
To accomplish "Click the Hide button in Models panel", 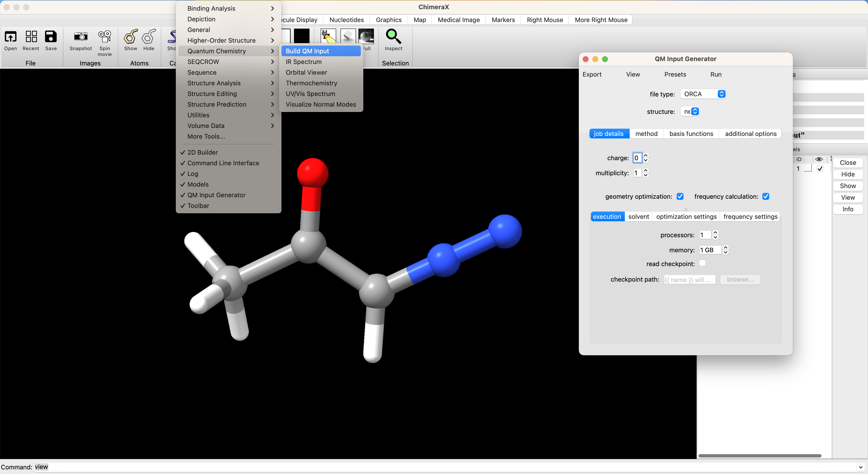I will pos(848,174).
